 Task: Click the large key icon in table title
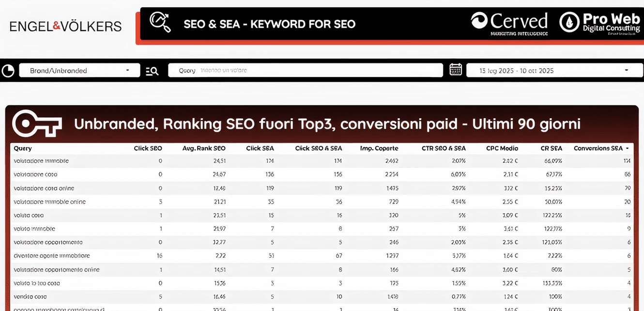(x=37, y=124)
